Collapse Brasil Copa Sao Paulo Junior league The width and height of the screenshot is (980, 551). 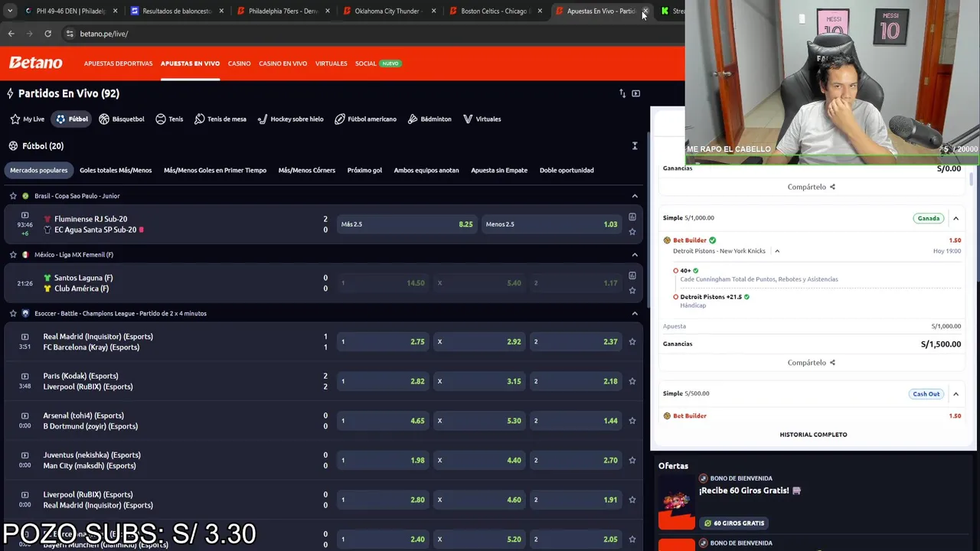click(x=635, y=196)
